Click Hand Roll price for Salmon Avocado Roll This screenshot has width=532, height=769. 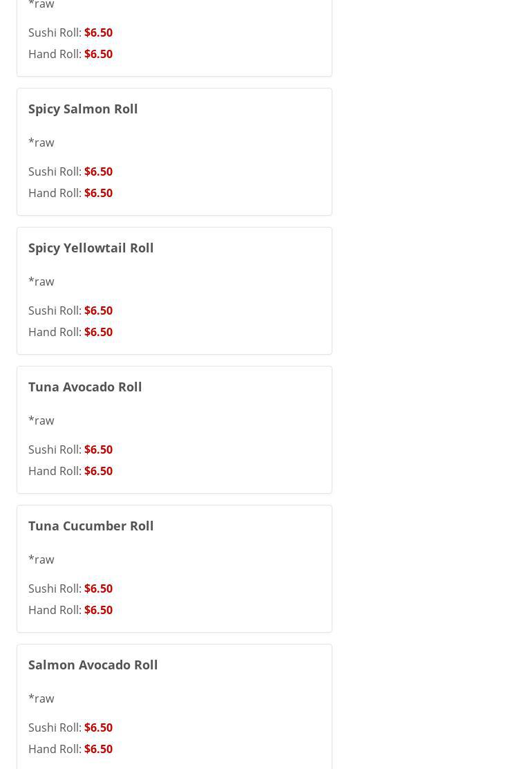pyautogui.click(x=98, y=749)
